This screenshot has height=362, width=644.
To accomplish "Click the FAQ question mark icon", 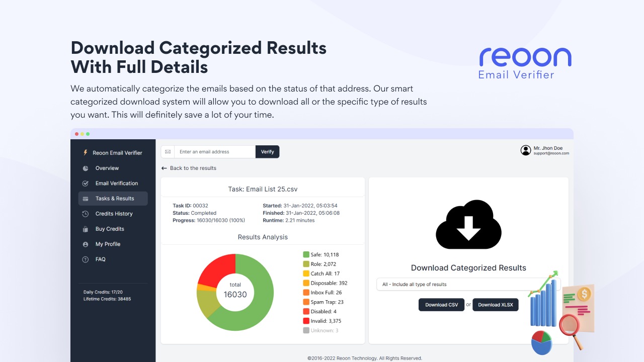I will (x=85, y=259).
